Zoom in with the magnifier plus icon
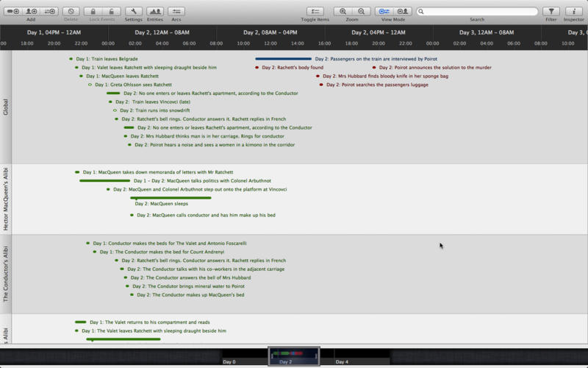588x368 pixels. [343, 11]
